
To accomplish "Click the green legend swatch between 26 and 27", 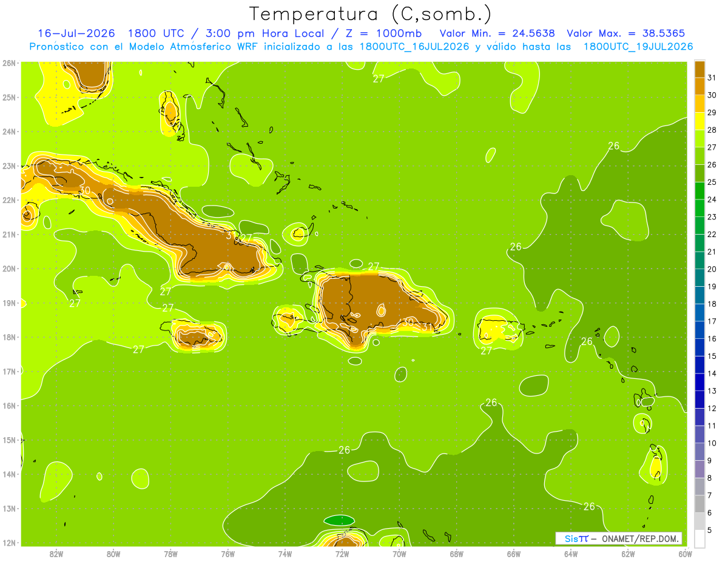I will click(x=699, y=156).
